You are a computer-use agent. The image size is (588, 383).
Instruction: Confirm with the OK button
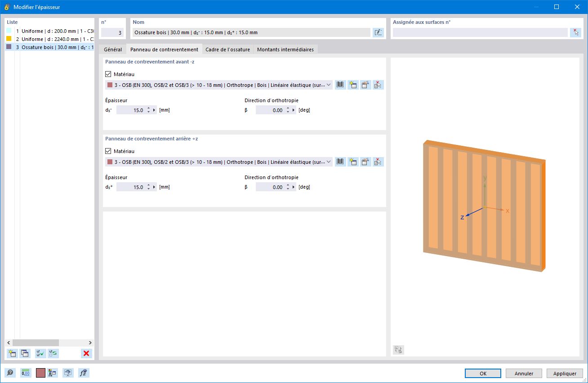pyautogui.click(x=483, y=373)
